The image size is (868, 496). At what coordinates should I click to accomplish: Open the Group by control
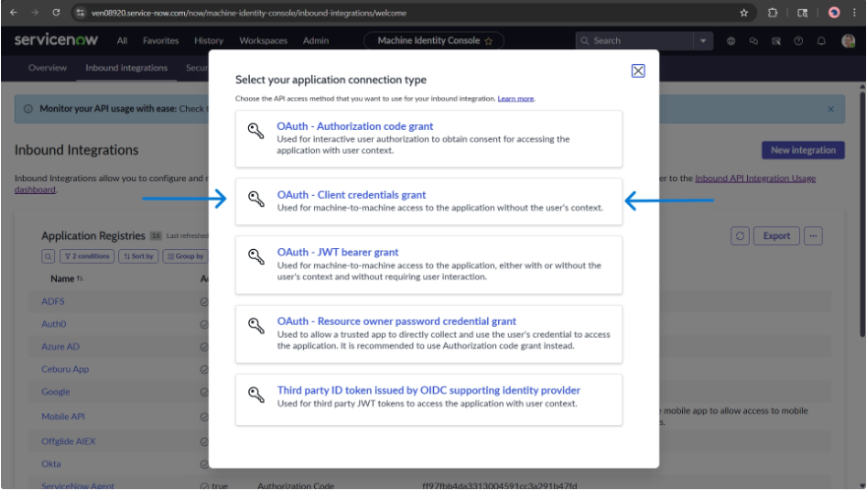coord(185,256)
